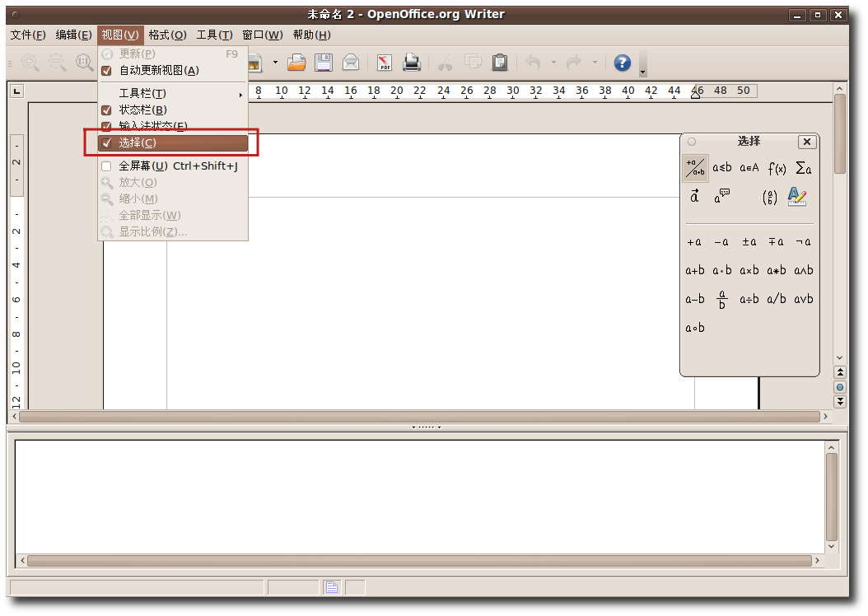Open the 文件(F) menu
The width and height of the screenshot is (868, 616).
coord(28,35)
